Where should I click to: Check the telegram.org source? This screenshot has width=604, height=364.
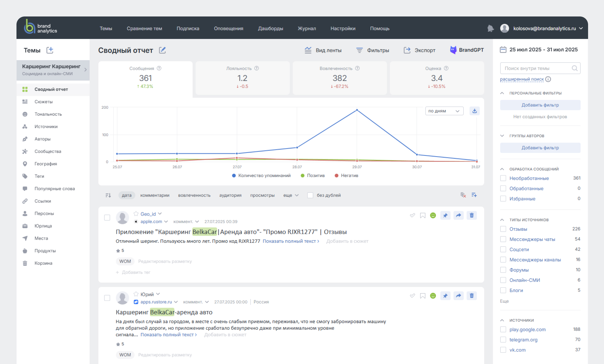coord(503,340)
